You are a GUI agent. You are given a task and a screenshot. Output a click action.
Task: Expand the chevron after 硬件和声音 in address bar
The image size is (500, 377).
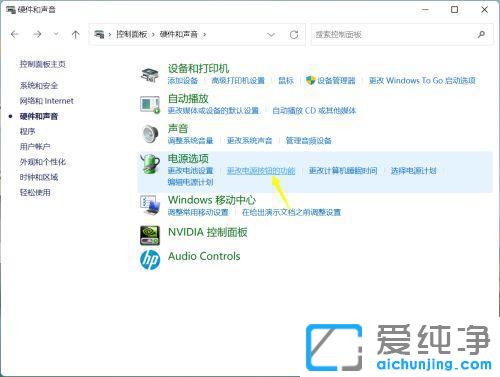tap(204, 34)
